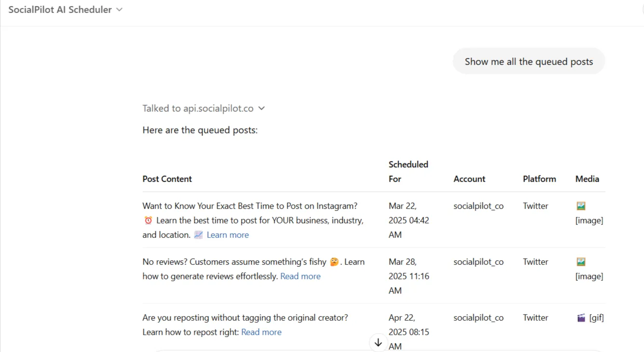Click the Show me all the queued posts message
The width and height of the screenshot is (644, 352).
[528, 61]
